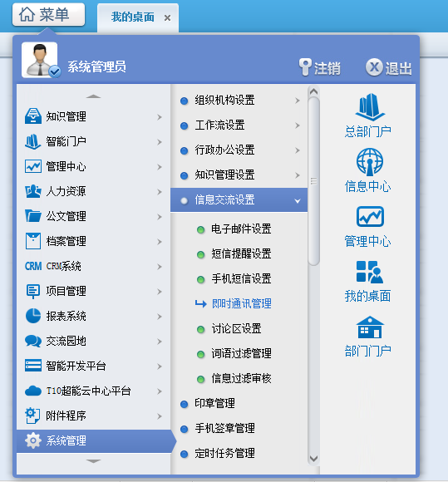448x482 pixels.
Task: Click the left menu scroll-up arrow
Action: tap(93, 96)
